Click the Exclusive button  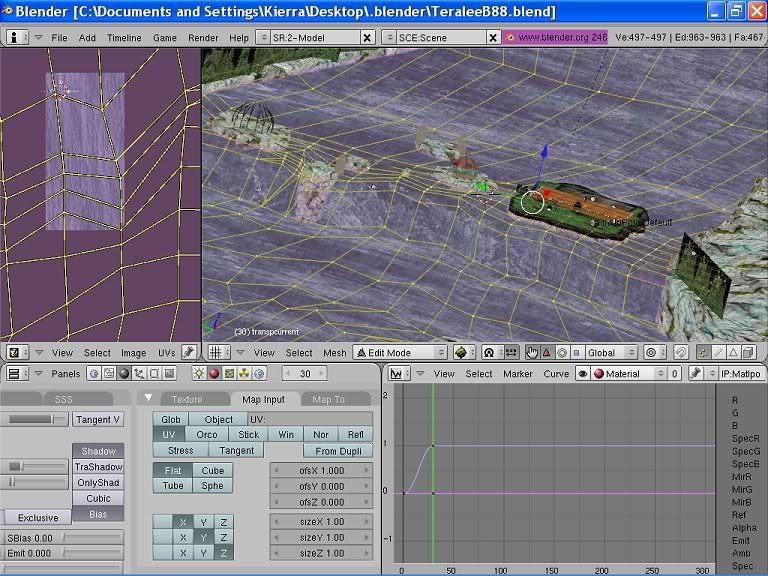click(38, 517)
